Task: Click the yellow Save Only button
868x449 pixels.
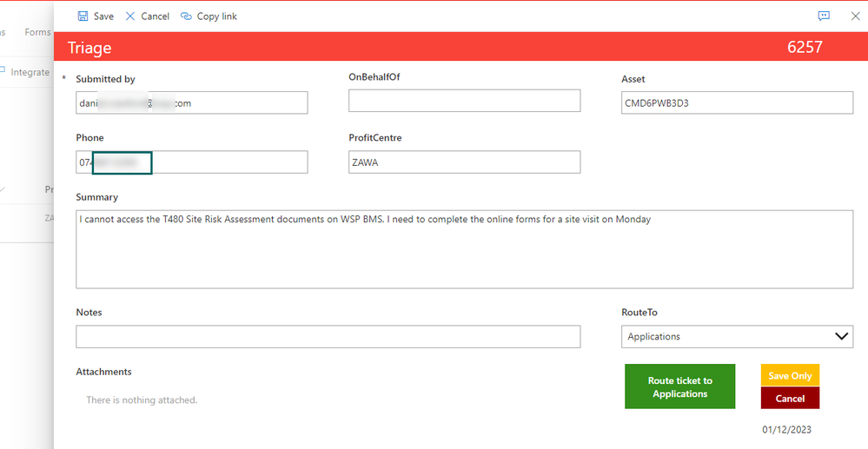Action: click(x=790, y=375)
